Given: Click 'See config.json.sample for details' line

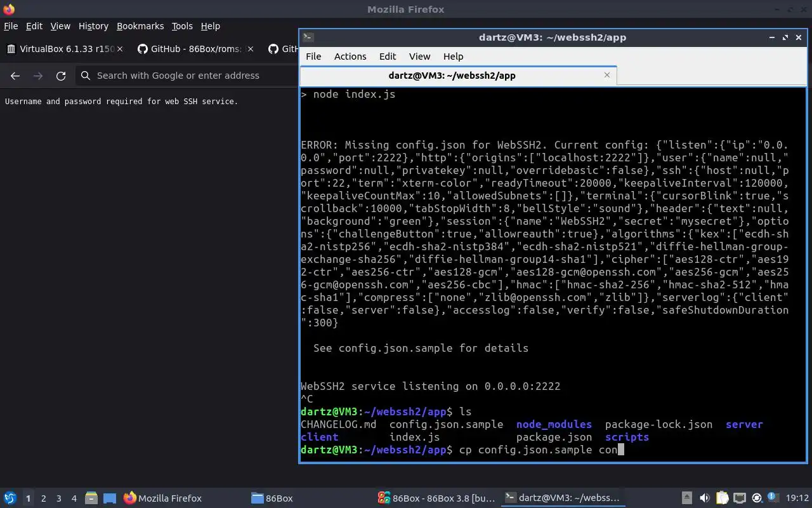Looking at the screenshot, I should (x=421, y=348).
